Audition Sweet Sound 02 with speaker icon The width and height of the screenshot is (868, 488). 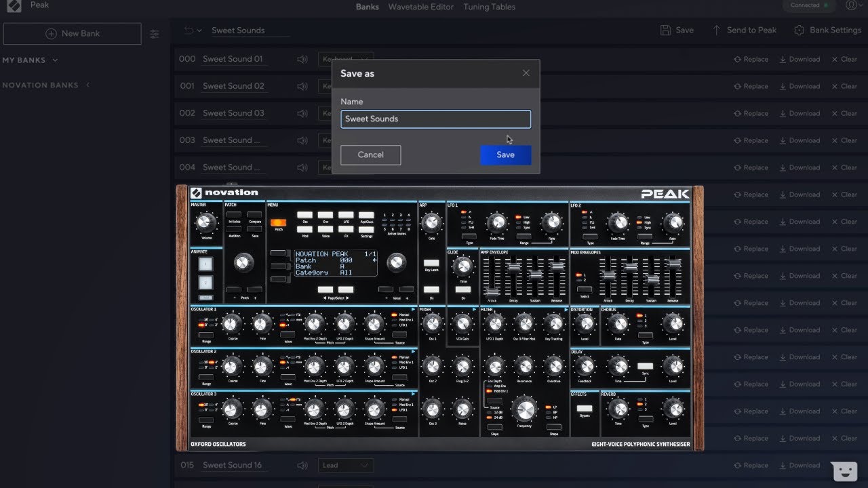[302, 87]
